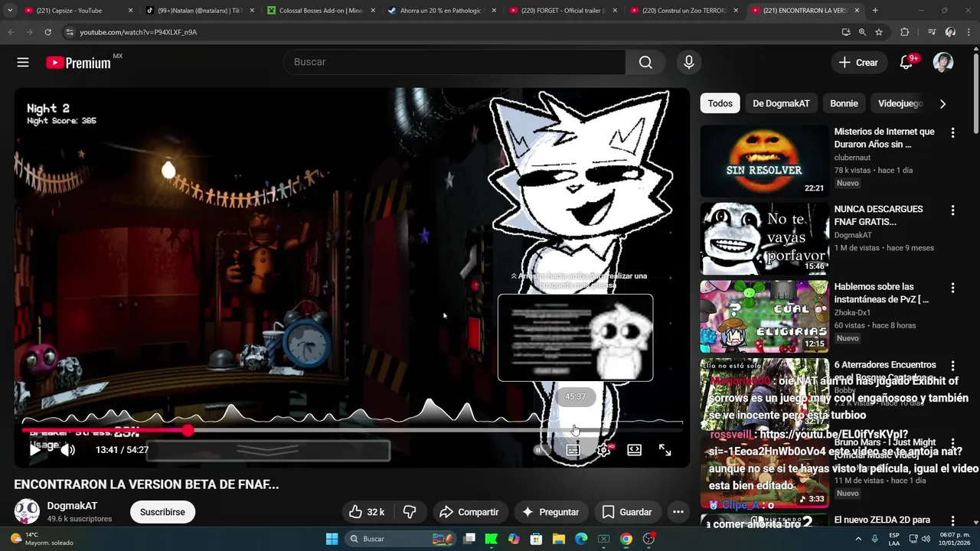Switch to Colossal Bosses Add-on tab
Viewport: 980px width, 551px height.
[321, 11]
